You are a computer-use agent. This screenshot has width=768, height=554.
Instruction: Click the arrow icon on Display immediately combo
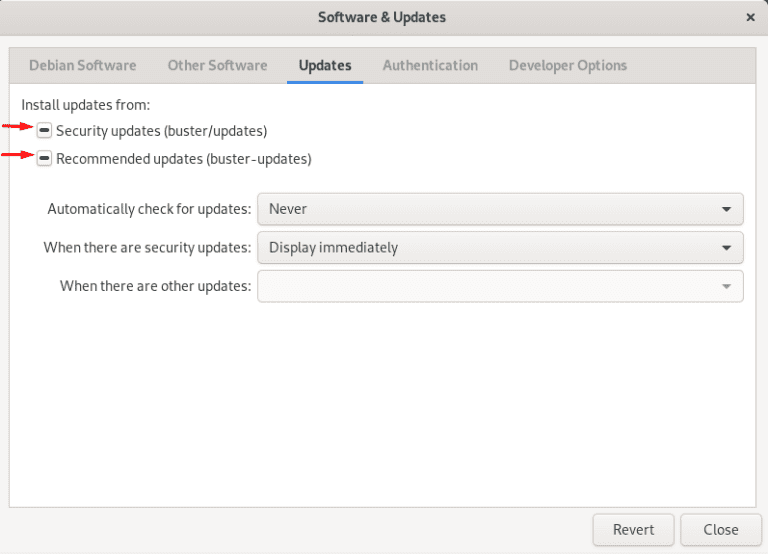726,247
